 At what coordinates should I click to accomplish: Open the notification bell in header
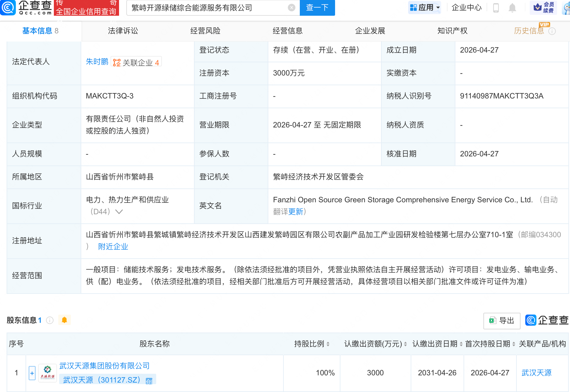point(512,8)
